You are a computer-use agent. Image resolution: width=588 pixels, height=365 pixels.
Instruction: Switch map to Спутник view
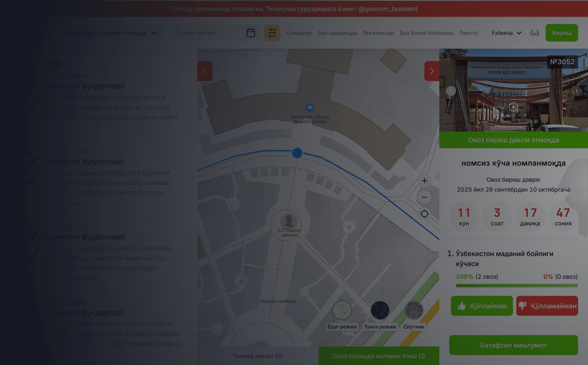tap(414, 311)
